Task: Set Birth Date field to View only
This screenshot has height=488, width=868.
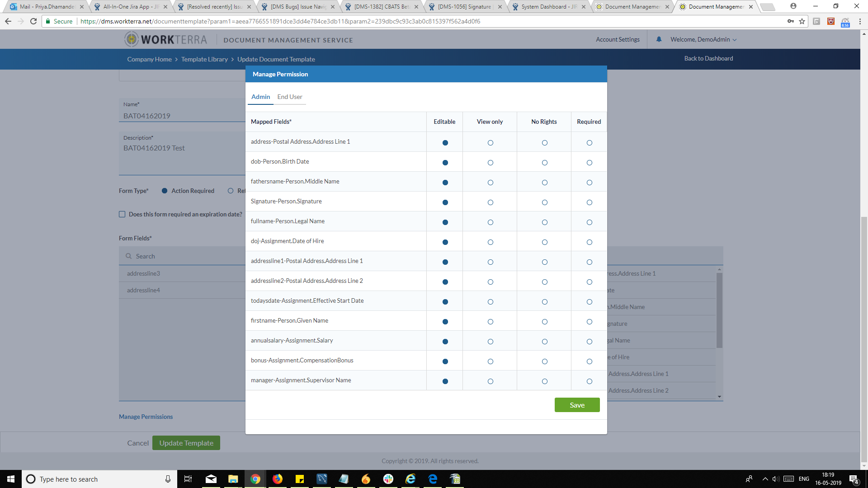Action: [x=490, y=163]
